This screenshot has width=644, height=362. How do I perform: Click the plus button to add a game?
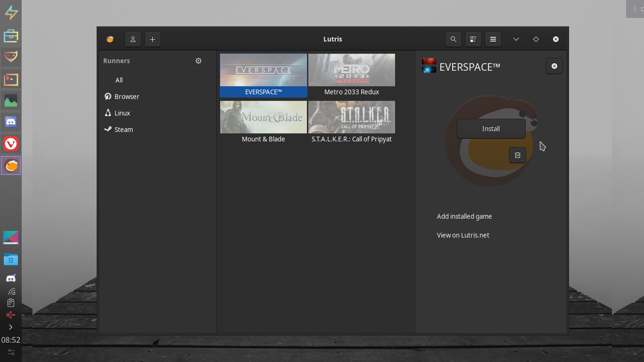point(153,39)
